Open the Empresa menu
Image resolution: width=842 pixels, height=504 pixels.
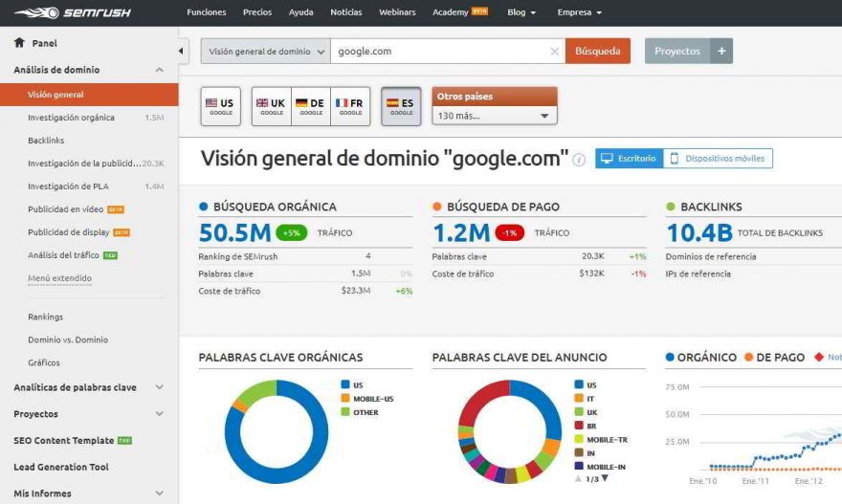[x=580, y=12]
